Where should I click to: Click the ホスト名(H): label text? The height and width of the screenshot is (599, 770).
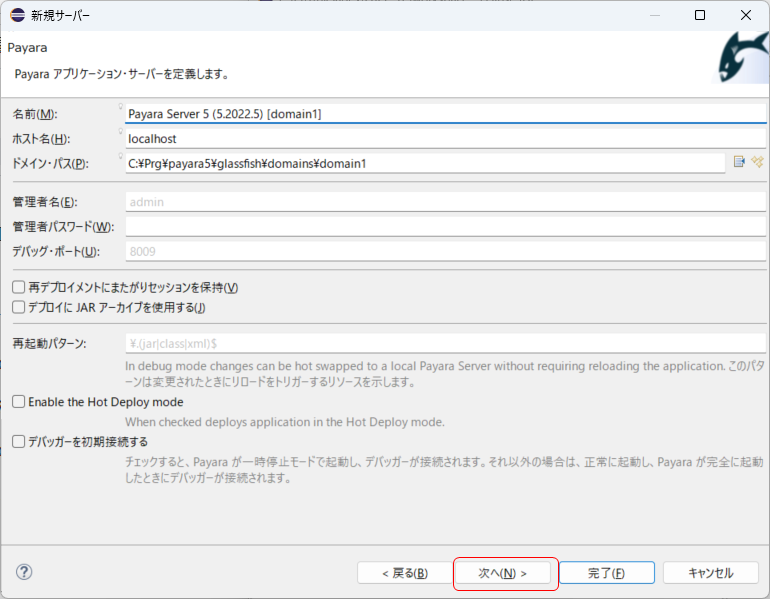[41, 139]
